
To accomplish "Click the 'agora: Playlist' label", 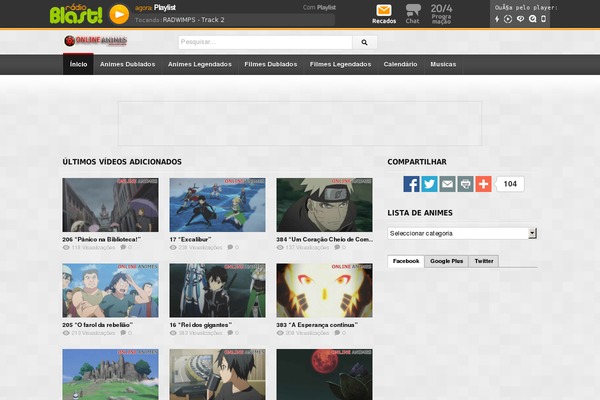I will click(x=155, y=7).
